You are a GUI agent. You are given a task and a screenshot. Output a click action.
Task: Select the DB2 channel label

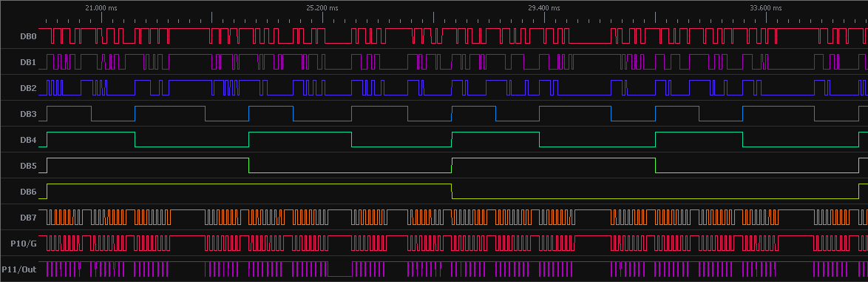(28, 88)
